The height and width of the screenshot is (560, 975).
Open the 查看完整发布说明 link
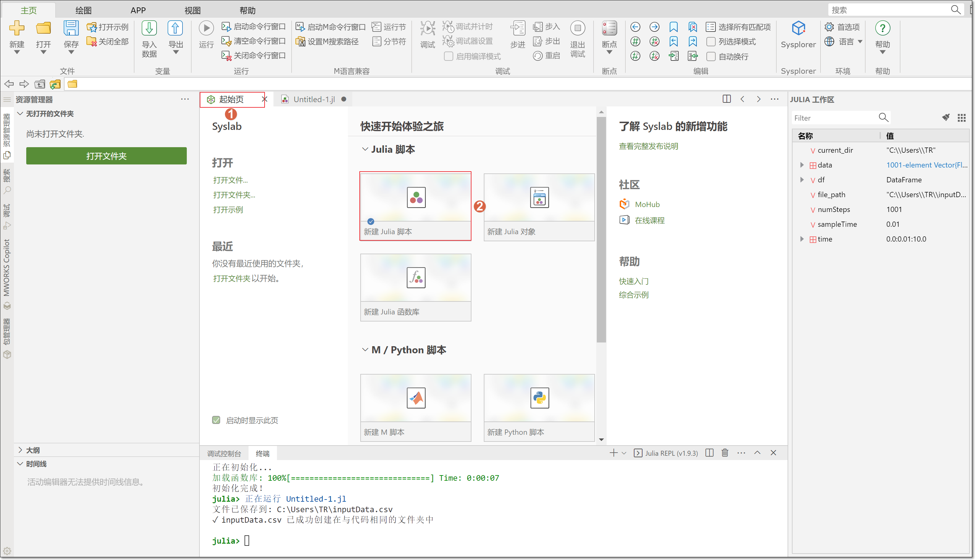648,146
